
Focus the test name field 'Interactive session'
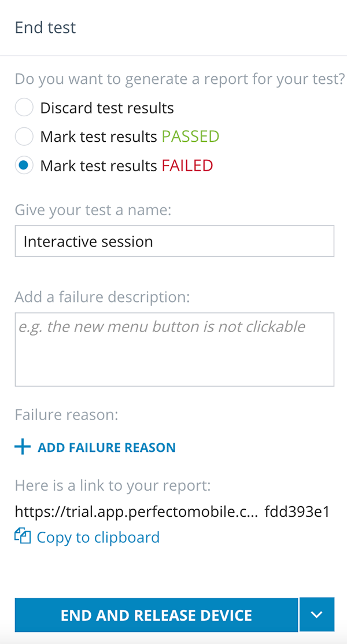click(174, 241)
